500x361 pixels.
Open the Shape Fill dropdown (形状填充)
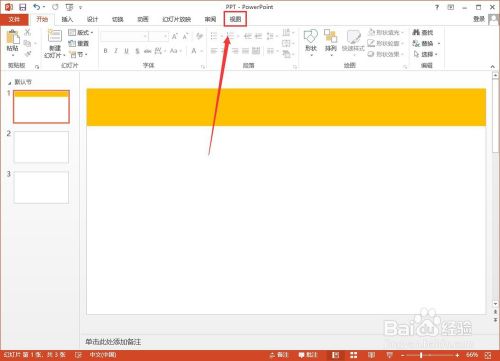pyautogui.click(x=386, y=32)
